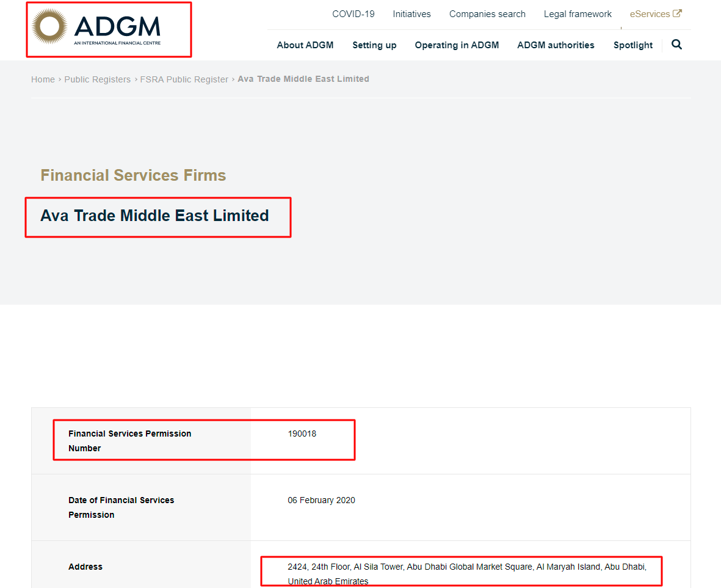Go to FSRA Public Register breadcrumb
Viewport: 721px width, 588px height.
[x=184, y=79]
